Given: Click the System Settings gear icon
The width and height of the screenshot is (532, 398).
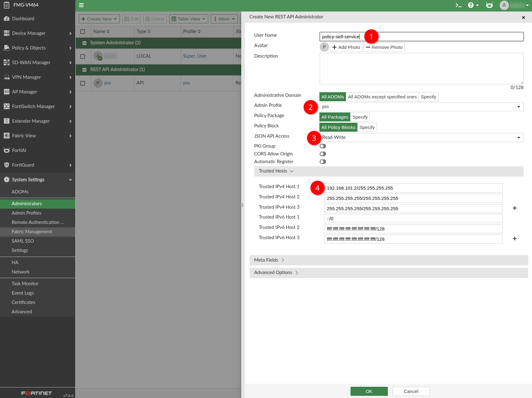Looking at the screenshot, I should click(x=7, y=180).
